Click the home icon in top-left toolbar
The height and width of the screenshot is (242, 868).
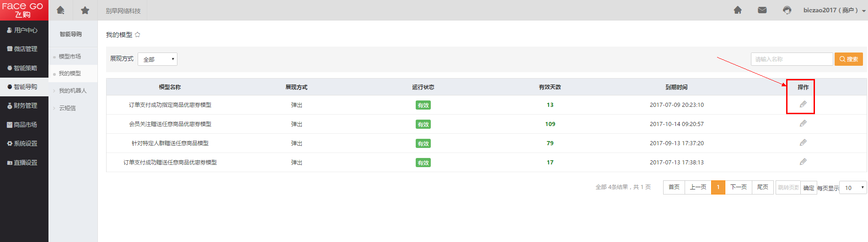(x=60, y=10)
